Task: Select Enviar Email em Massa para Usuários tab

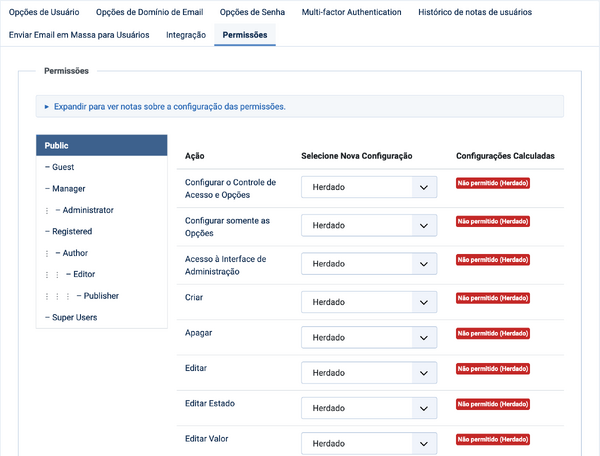Action: point(79,35)
